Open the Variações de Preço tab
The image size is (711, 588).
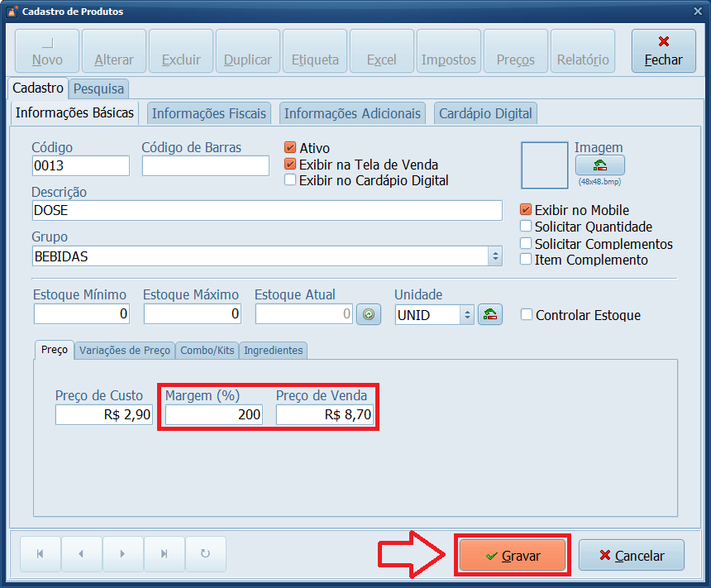point(124,351)
